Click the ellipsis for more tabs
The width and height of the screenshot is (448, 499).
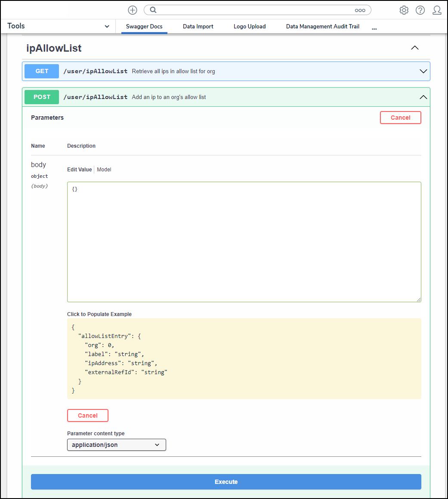(x=374, y=28)
